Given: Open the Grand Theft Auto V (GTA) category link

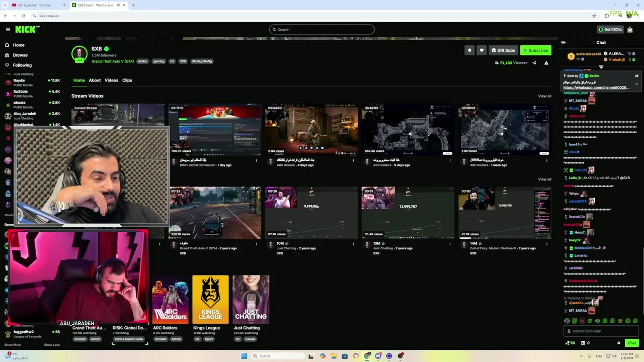Looking at the screenshot, I should pos(113,61).
